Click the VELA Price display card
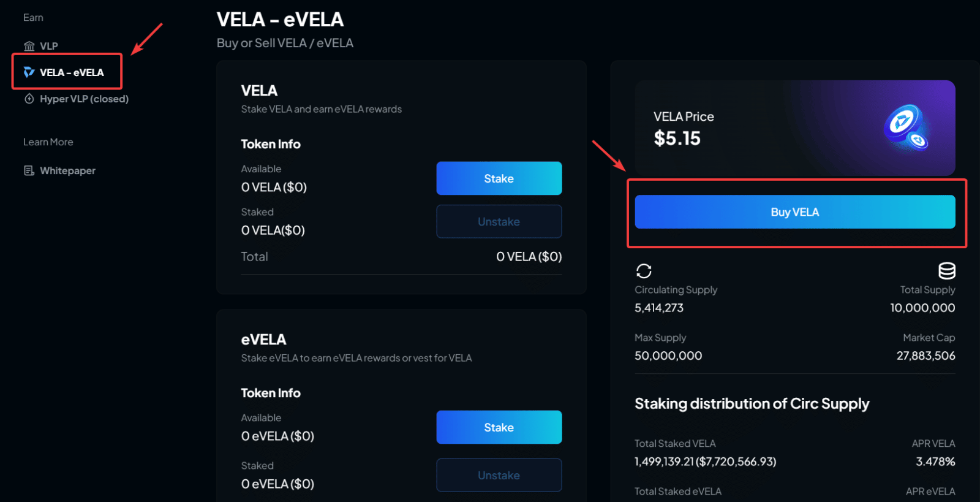The width and height of the screenshot is (980, 502). pos(795,127)
